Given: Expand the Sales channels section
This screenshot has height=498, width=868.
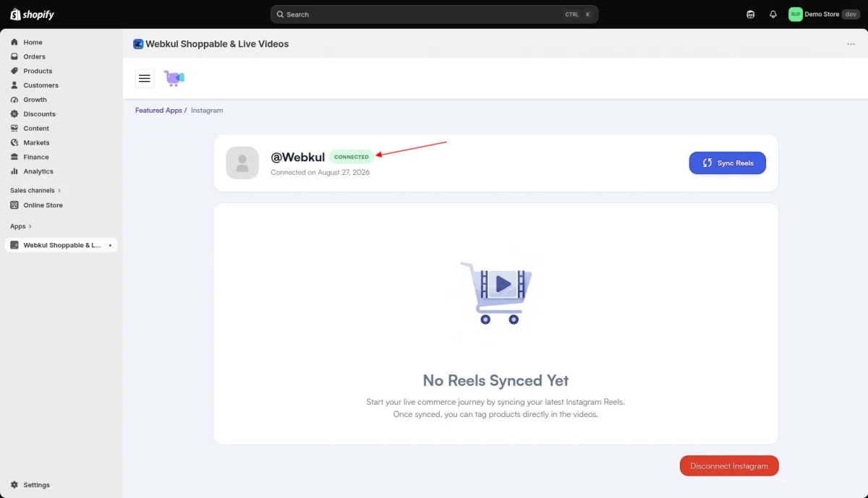Looking at the screenshot, I should (35, 191).
